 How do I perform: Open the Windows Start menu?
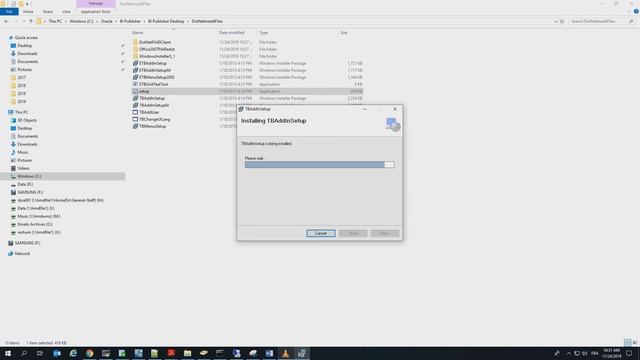coord(8,353)
